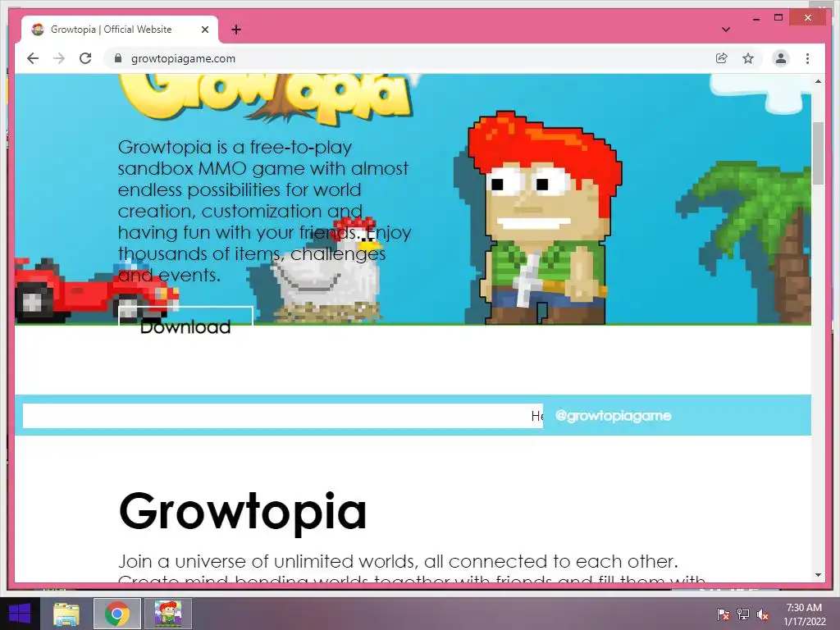
Task: Close the Growtopia Official Website tab
Action: point(204,30)
